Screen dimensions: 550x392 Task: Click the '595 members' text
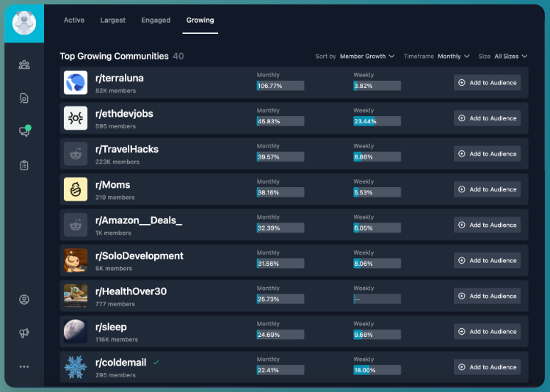point(115,126)
